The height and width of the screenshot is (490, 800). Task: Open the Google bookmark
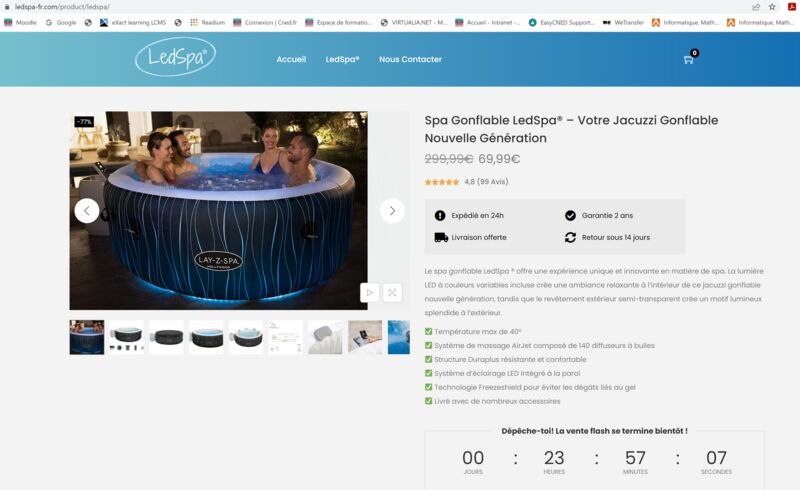click(61, 22)
